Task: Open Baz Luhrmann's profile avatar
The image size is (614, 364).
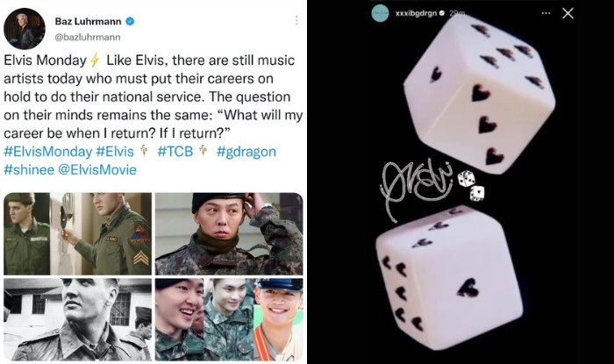Action: coord(24,29)
